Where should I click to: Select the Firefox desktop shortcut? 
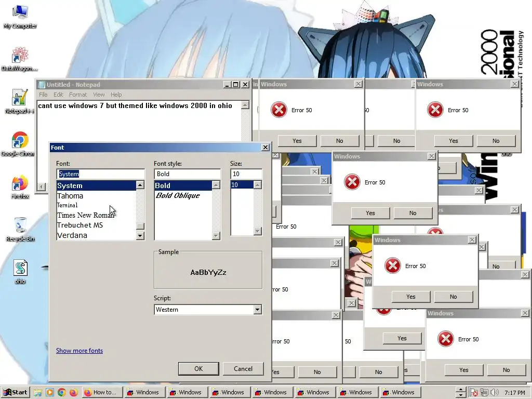click(x=20, y=187)
